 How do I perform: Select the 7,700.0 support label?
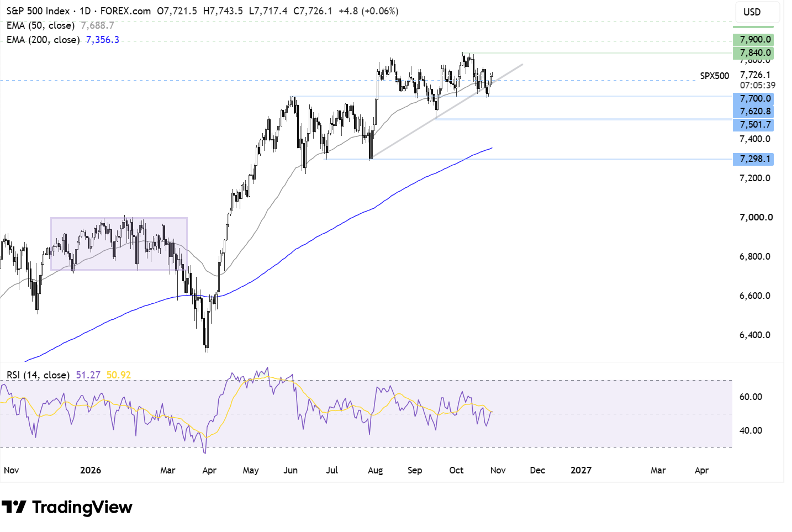pos(753,98)
